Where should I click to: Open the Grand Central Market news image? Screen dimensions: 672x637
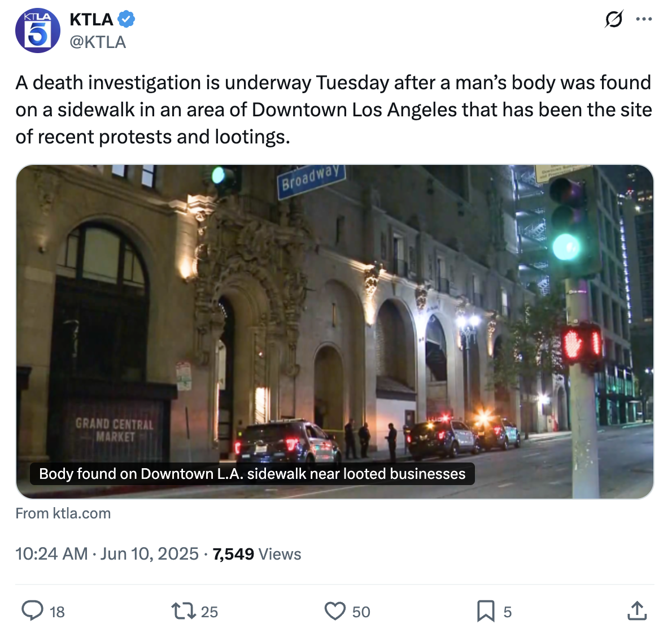click(335, 332)
